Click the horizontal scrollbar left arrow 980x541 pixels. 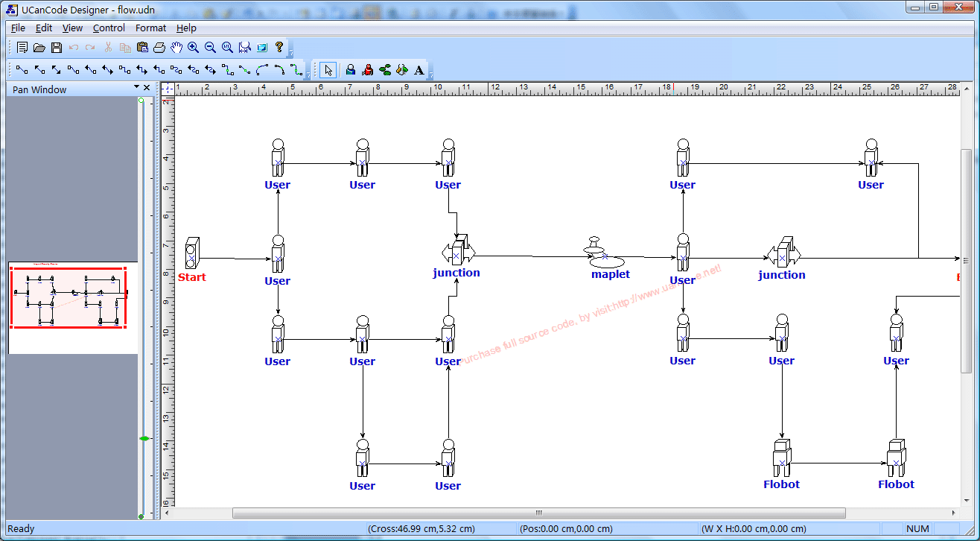(168, 513)
